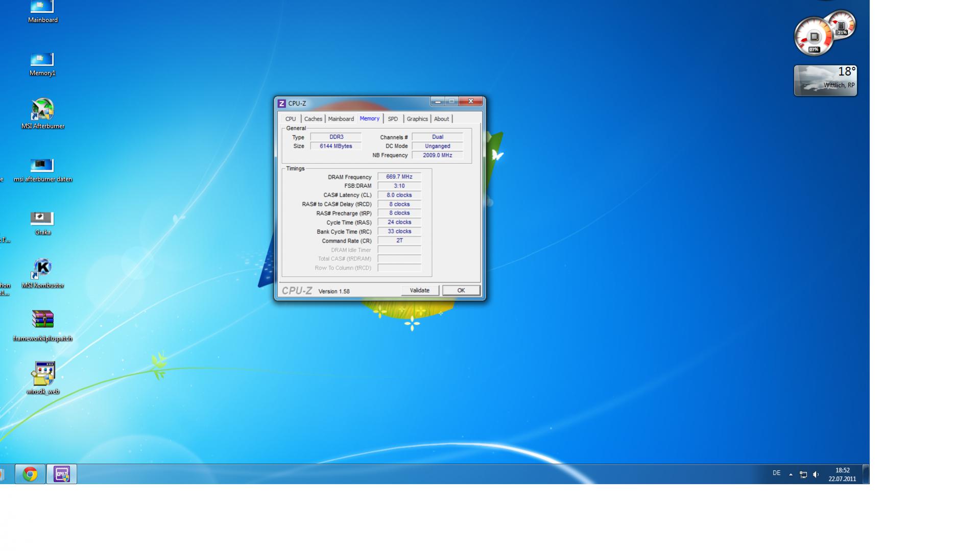The height and width of the screenshot is (551, 980).
Task: Select the Memory tab
Action: click(x=369, y=118)
